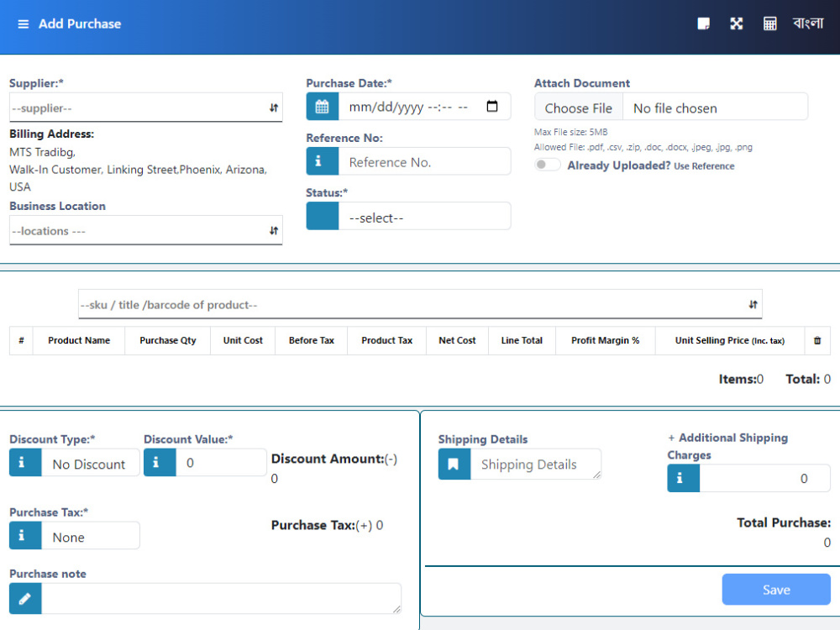This screenshot has height=630, width=840.
Task: Click the Reference No. input field
Action: 424,161
